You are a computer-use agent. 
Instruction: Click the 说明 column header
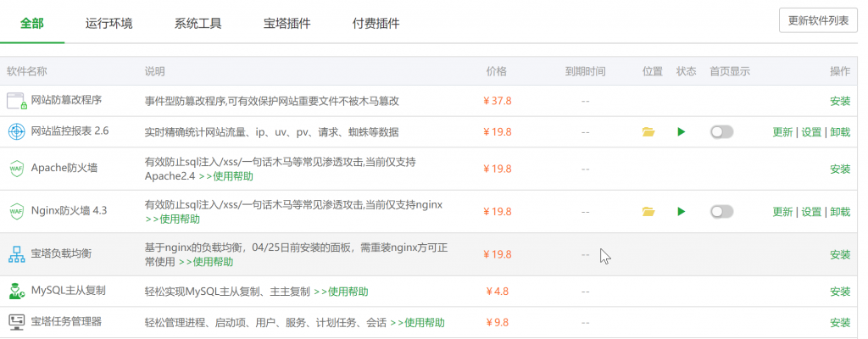tap(154, 71)
